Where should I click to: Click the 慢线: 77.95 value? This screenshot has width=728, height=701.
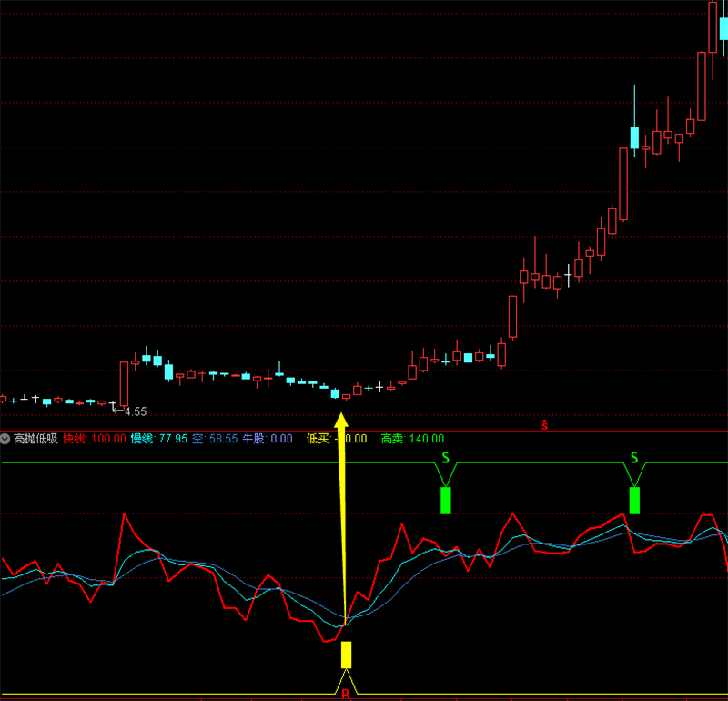point(158,439)
